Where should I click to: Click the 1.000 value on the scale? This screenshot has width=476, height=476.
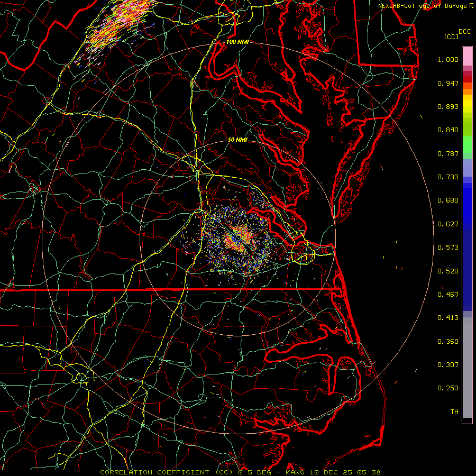click(448, 59)
